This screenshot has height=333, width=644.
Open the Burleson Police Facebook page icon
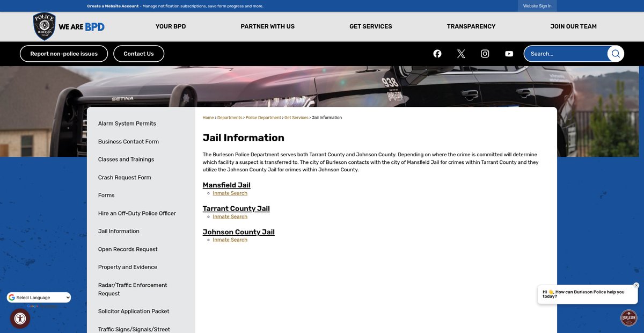pyautogui.click(x=437, y=54)
